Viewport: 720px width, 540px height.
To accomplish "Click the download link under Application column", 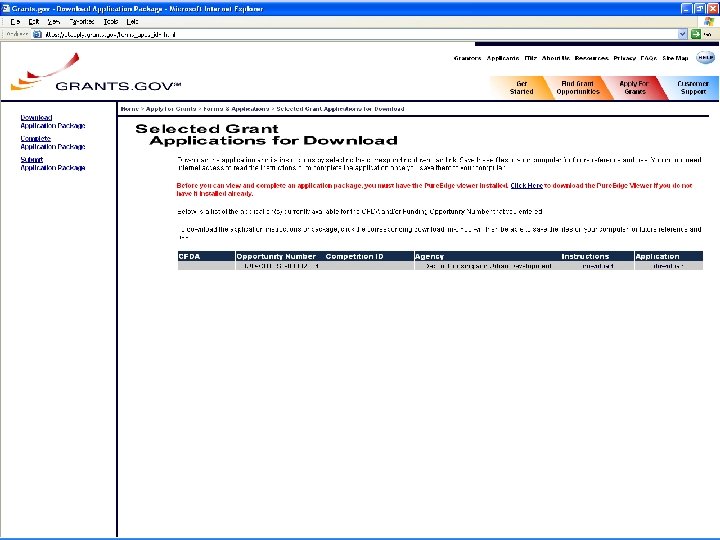I will (x=668, y=266).
